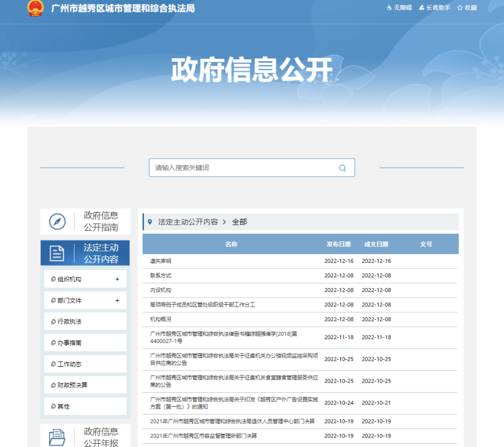Click the 政府信息公开年报 folder icon
Screen dimensions: 504x447
(57, 437)
